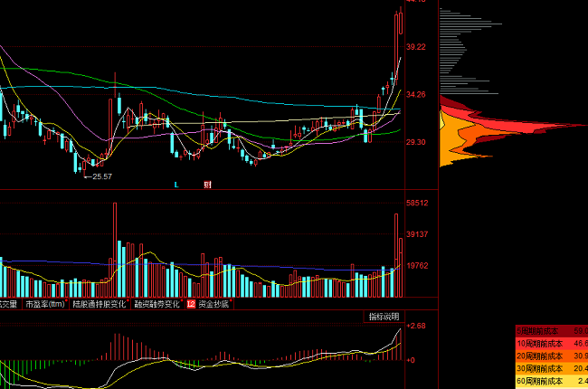Open the 资金抄底 indicator tab
The image size is (588, 389).
point(213,304)
